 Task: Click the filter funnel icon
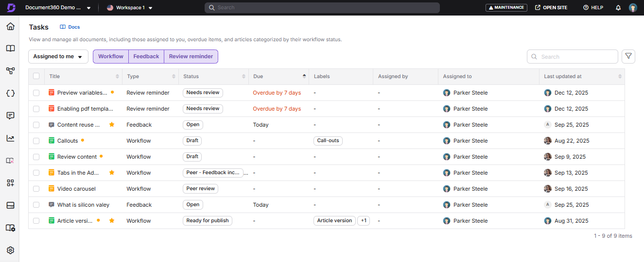click(x=628, y=56)
